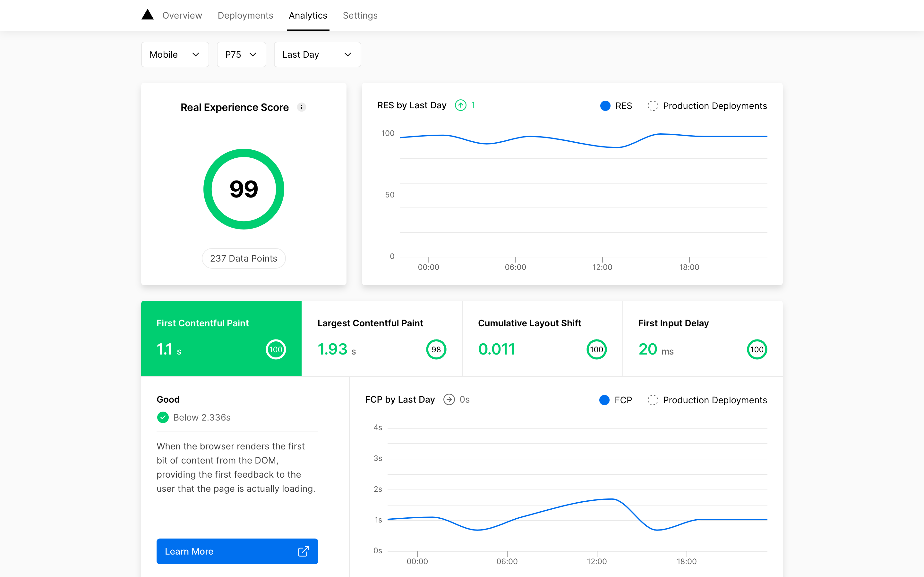
Task: Click the arrow icon beside FCP by Last Day
Action: tap(449, 399)
